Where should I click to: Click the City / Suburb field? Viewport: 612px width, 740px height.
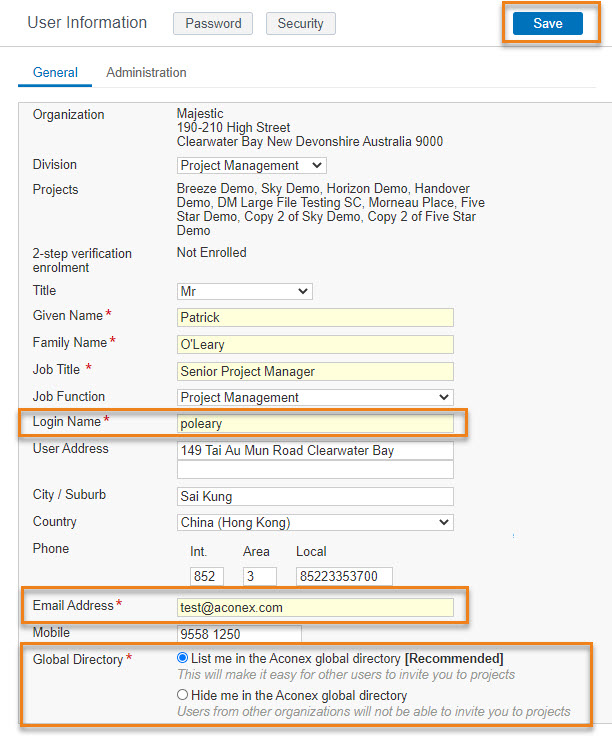[x=315, y=497]
